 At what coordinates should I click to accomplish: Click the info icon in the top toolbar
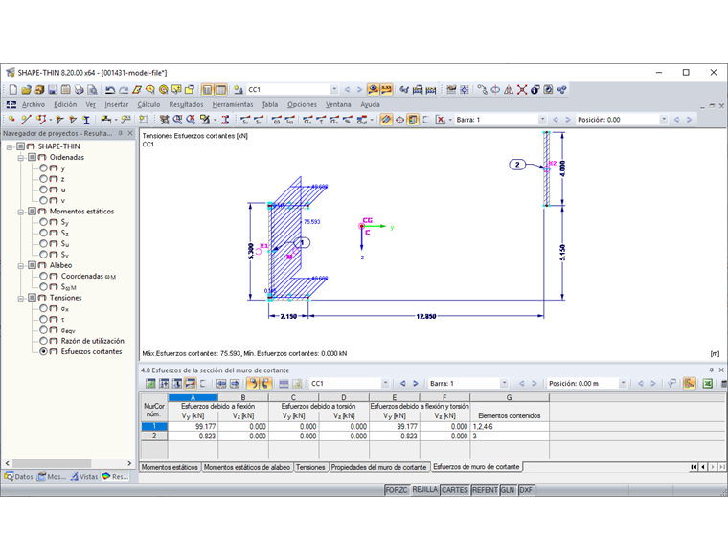point(535,90)
